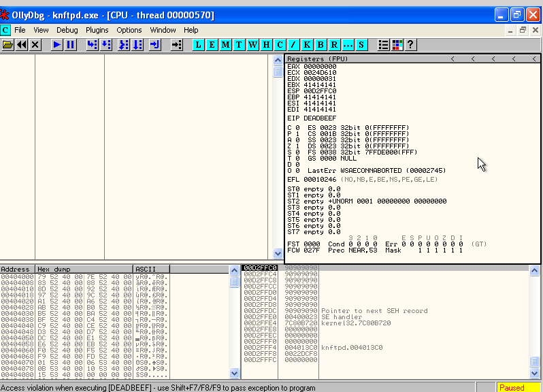
Task: Click the access violation status bar message
Action: point(159,388)
